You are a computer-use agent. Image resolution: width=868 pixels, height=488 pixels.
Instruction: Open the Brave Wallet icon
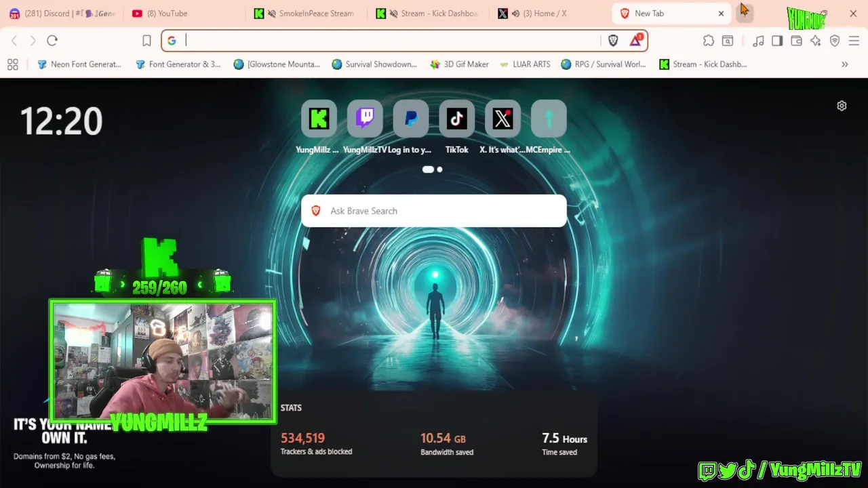click(x=796, y=41)
